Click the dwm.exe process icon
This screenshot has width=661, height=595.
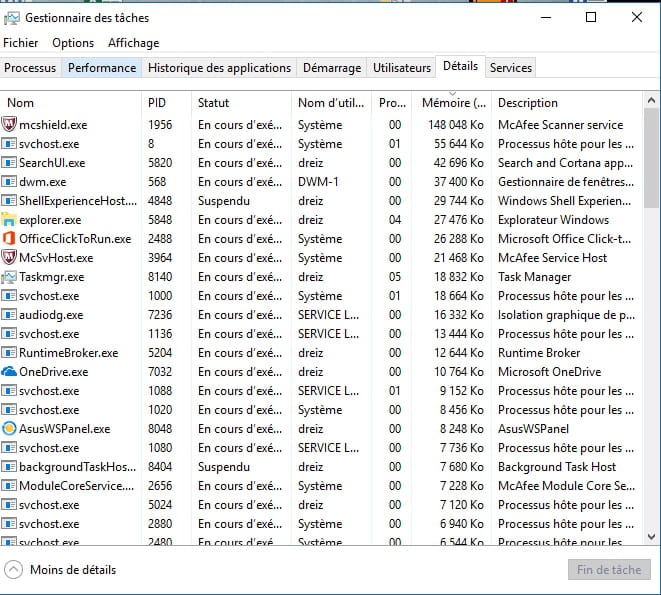(9, 182)
